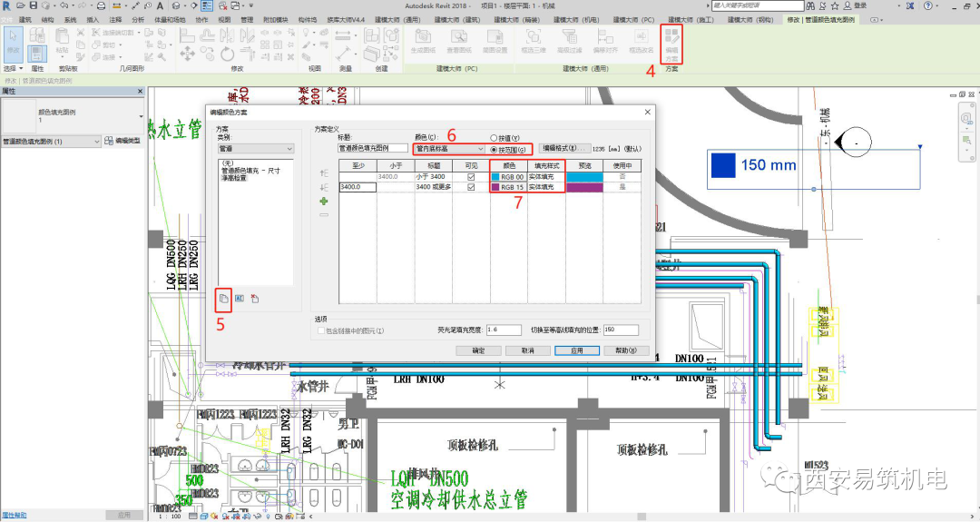This screenshot has height=522, width=980.
Task: Click the 帮助(H) button in dialog
Action: tap(626, 350)
